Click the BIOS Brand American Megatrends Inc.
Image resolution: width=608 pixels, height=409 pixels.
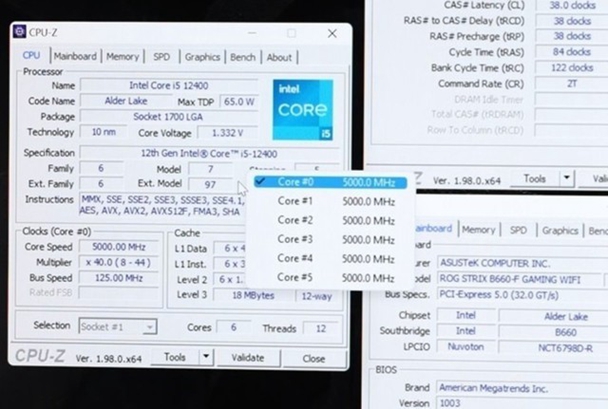tap(522, 388)
